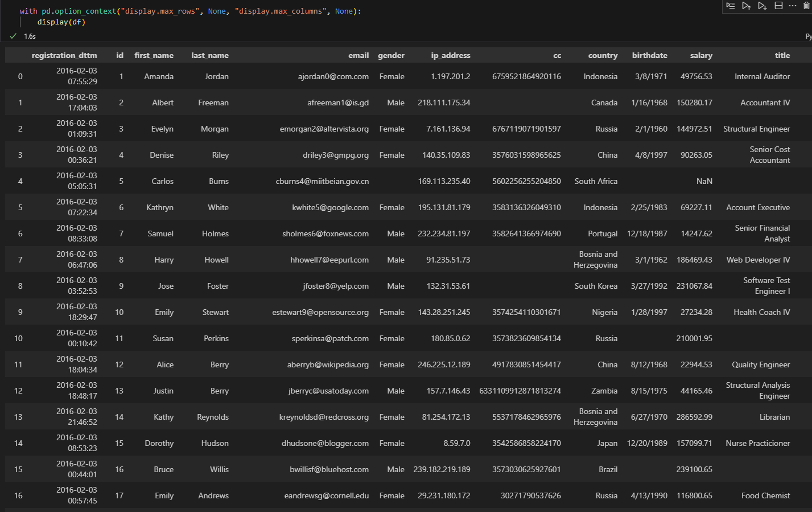Click the birthdate 12/20/1989
Viewport: 812px width, 512px height.
tap(647, 443)
